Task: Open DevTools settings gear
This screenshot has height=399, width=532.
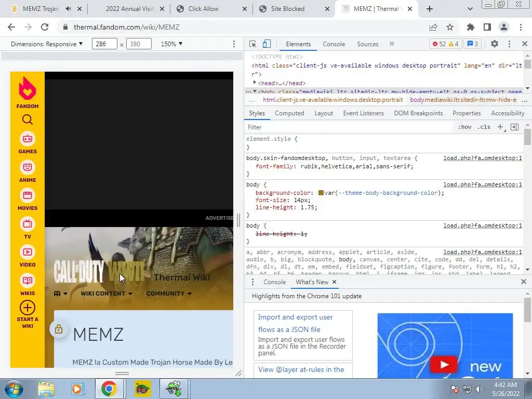Action: 495,44
